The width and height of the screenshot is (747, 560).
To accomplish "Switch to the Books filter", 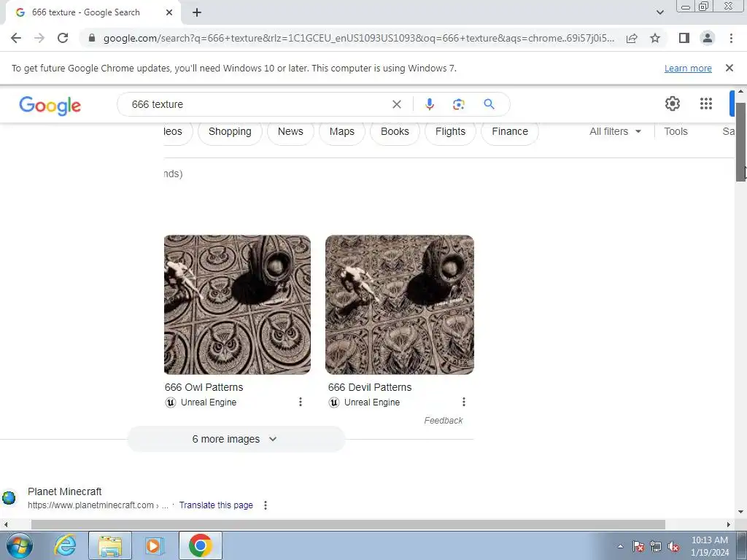I will click(395, 132).
